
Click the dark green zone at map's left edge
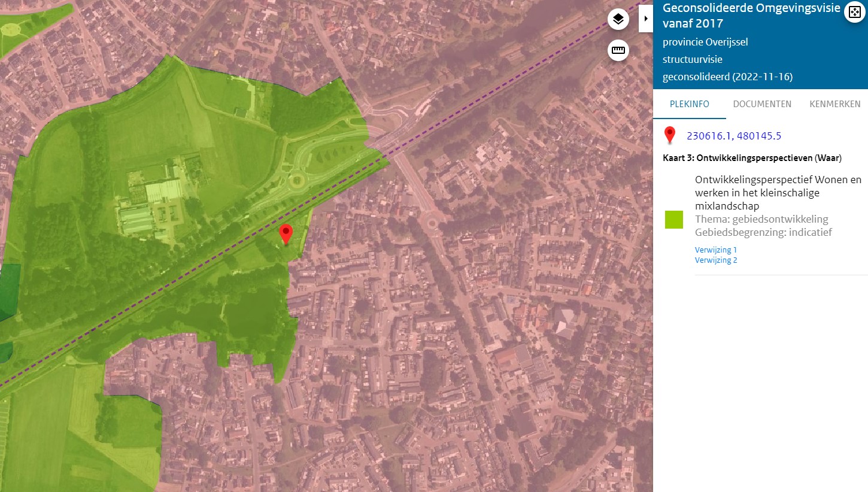(x=9, y=291)
